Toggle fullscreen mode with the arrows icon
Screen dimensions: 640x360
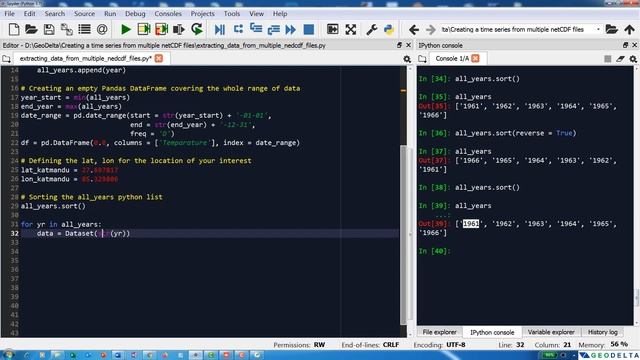(x=351, y=29)
